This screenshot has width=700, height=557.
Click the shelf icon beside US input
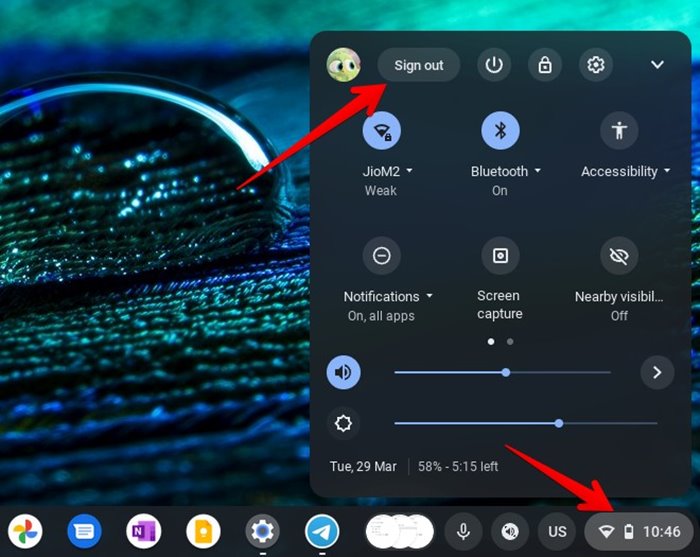pyautogui.click(x=510, y=531)
